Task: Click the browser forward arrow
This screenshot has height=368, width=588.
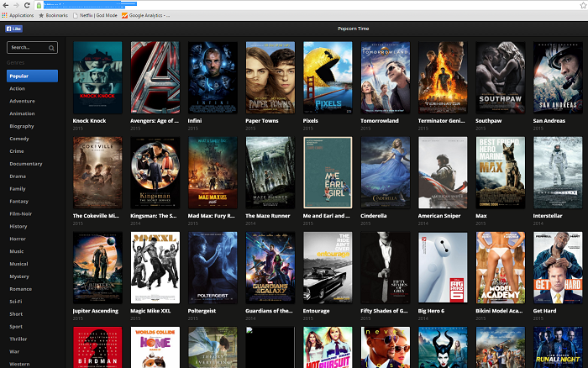Action: click(x=16, y=5)
